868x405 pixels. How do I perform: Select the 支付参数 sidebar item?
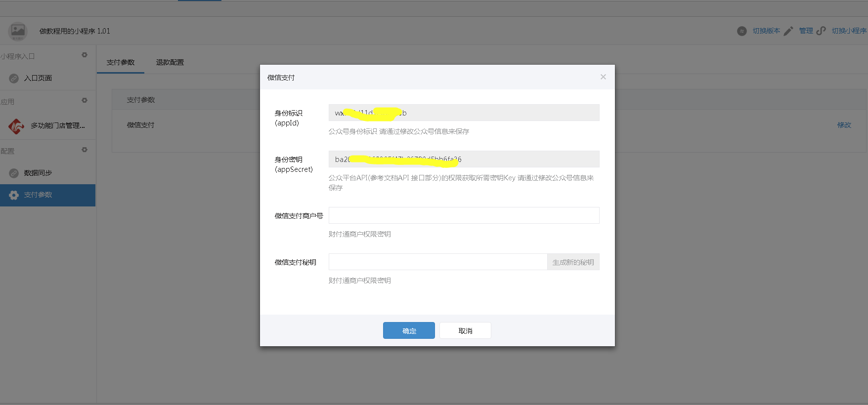click(47, 195)
